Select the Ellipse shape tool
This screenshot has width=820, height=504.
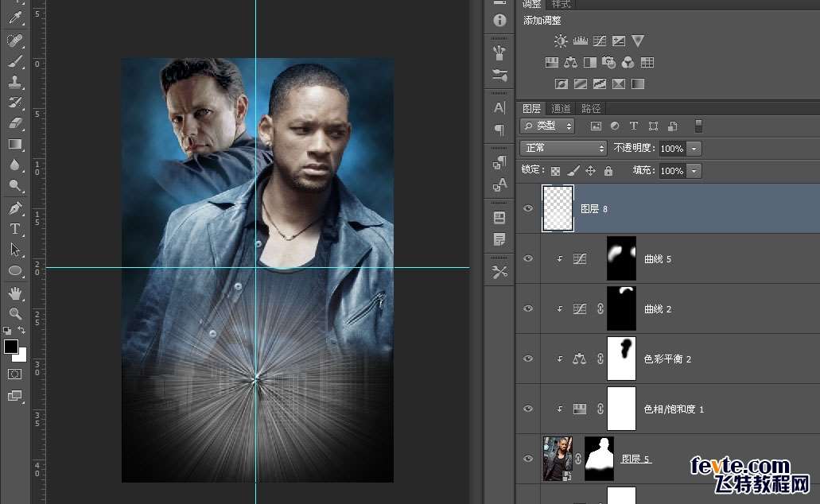[x=15, y=270]
